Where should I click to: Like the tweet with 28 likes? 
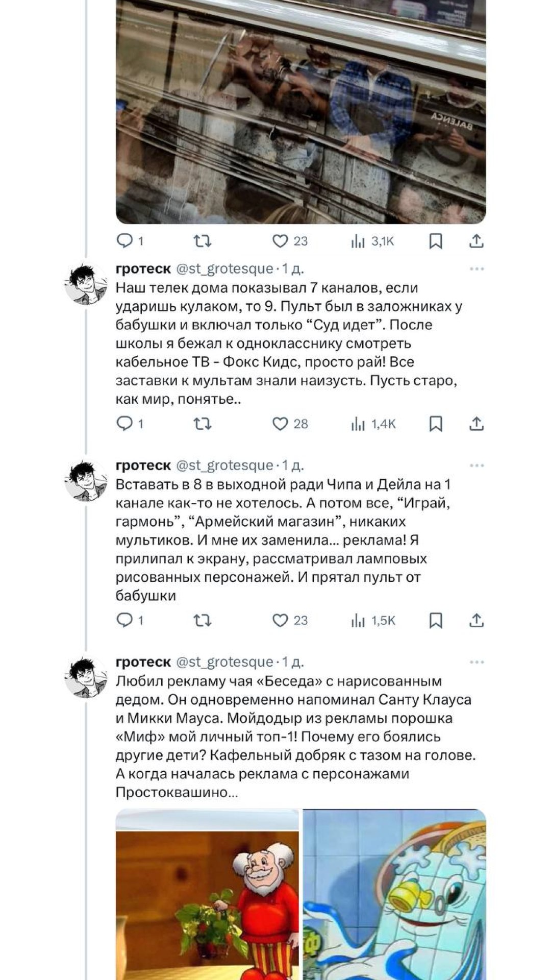282,422
